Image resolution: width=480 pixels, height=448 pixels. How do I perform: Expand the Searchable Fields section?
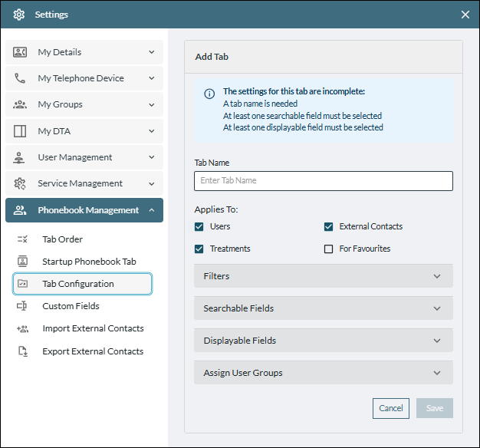(323, 308)
